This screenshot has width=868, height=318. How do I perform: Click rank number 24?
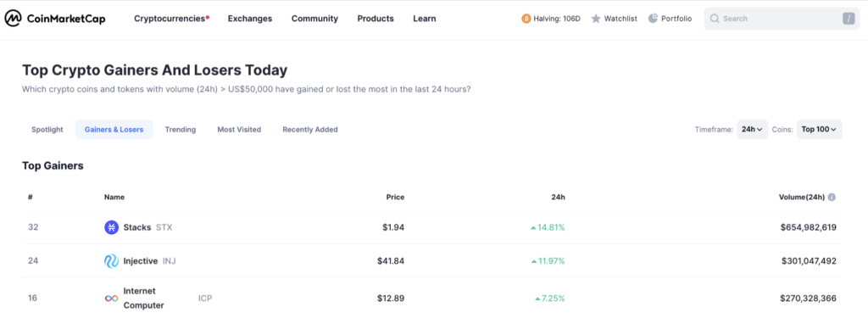click(33, 261)
